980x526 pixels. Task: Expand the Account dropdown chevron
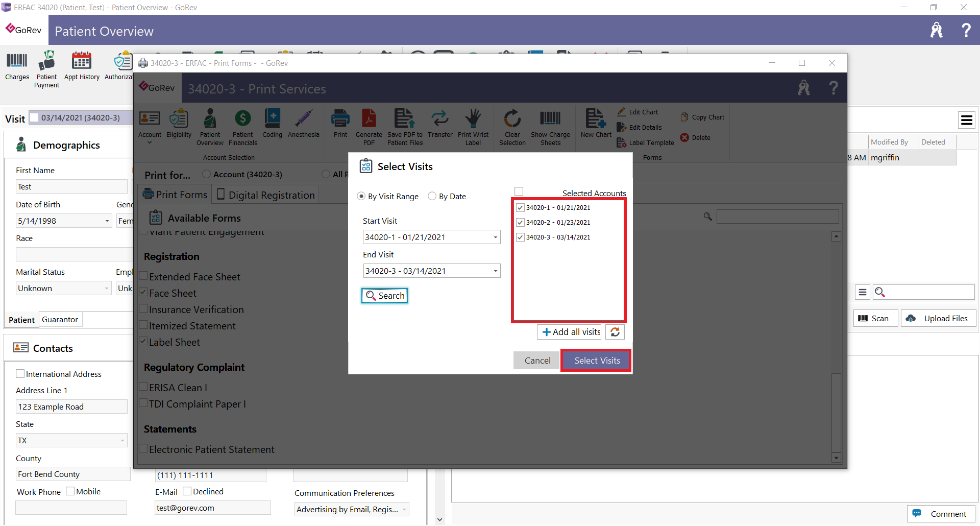[150, 143]
